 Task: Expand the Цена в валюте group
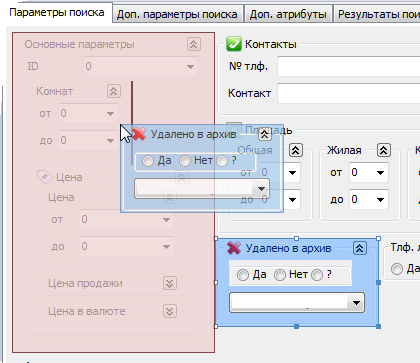170,311
